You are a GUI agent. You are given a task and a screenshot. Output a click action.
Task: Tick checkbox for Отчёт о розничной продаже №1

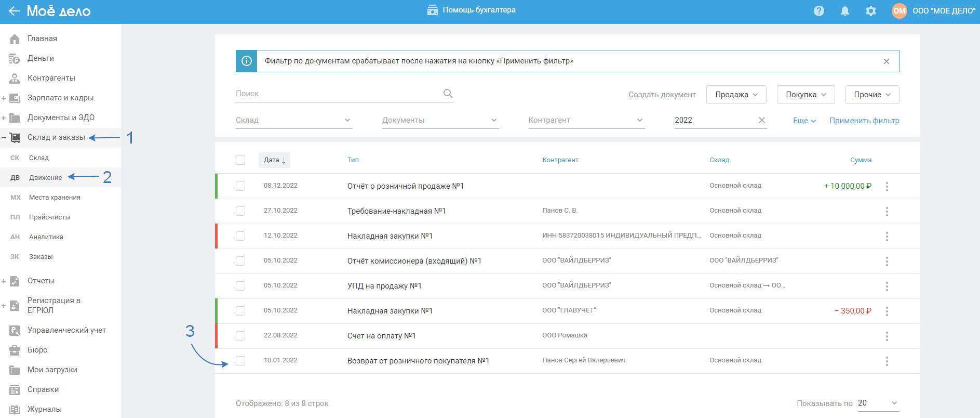[240, 186]
